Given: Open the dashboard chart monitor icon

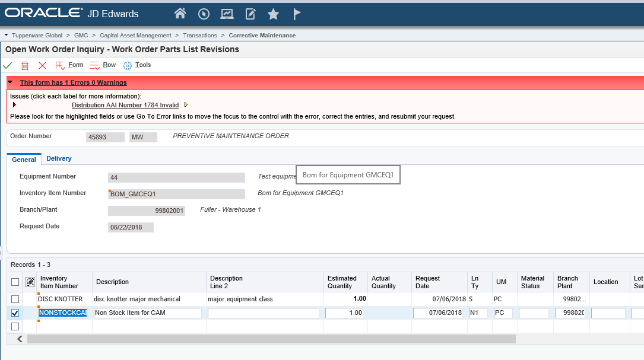Looking at the screenshot, I should coord(227,14).
